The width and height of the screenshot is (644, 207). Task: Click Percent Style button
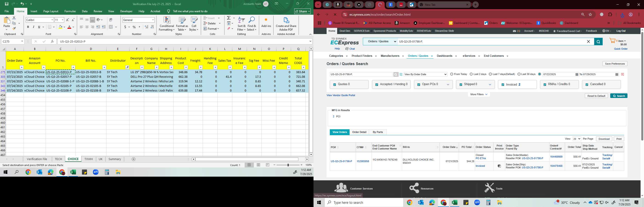(x=134, y=27)
